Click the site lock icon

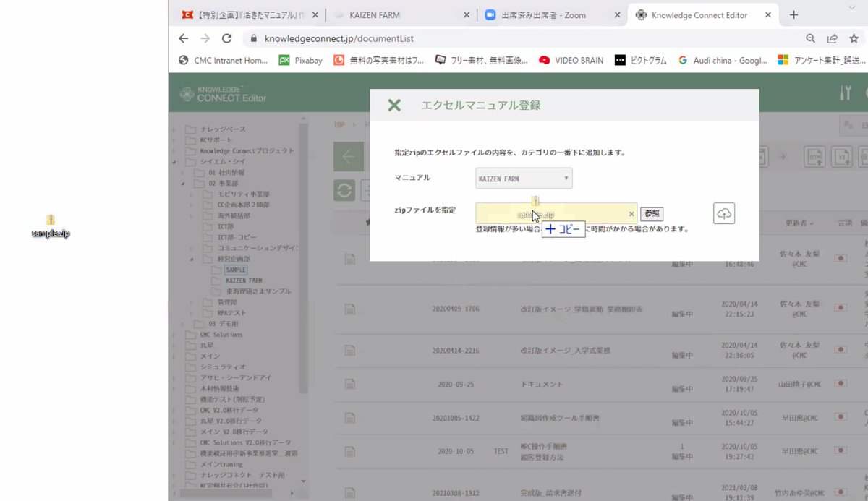pyautogui.click(x=253, y=38)
